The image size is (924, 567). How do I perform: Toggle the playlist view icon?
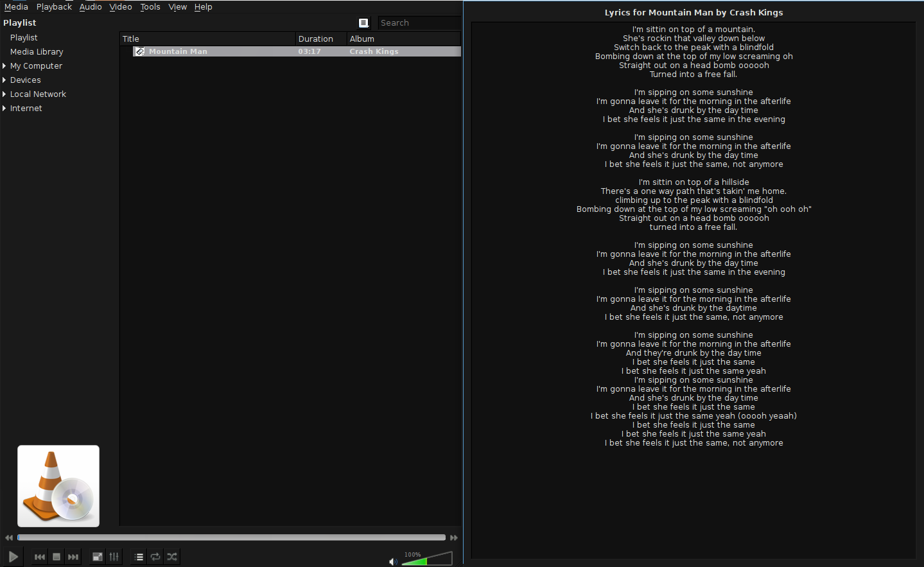pyautogui.click(x=139, y=557)
